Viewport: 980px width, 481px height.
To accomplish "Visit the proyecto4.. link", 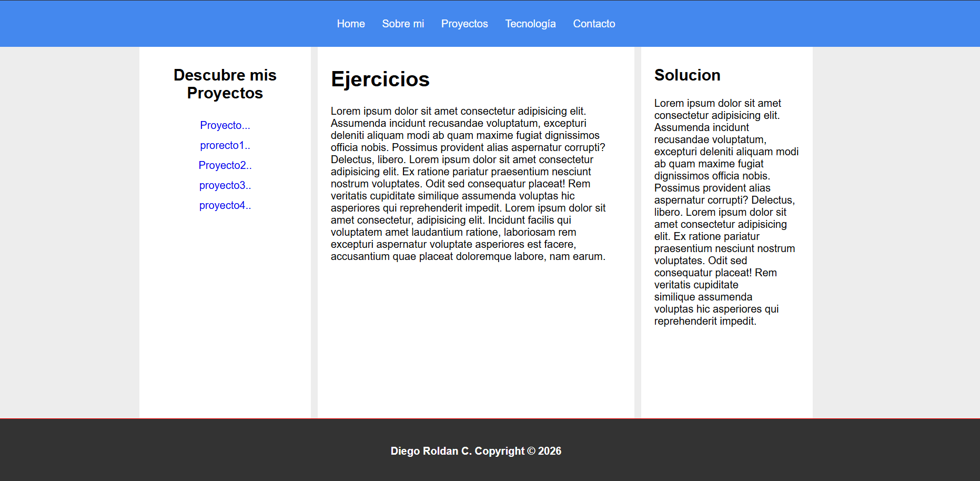I will (225, 205).
